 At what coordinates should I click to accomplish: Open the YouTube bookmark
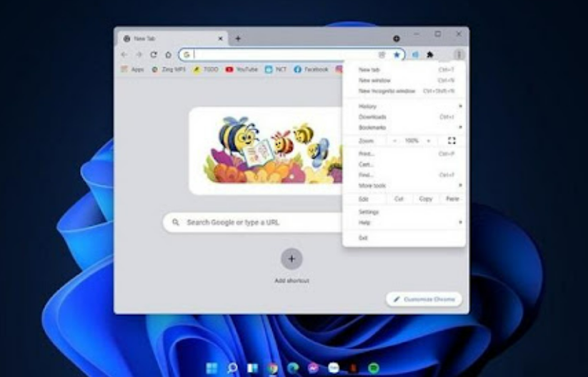241,69
